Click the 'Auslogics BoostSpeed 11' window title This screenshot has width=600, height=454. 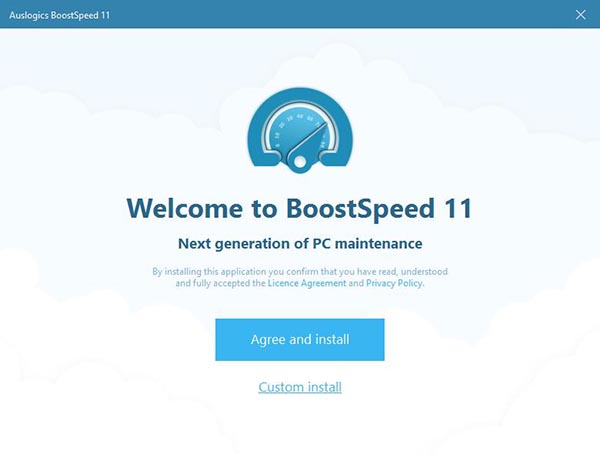point(60,15)
